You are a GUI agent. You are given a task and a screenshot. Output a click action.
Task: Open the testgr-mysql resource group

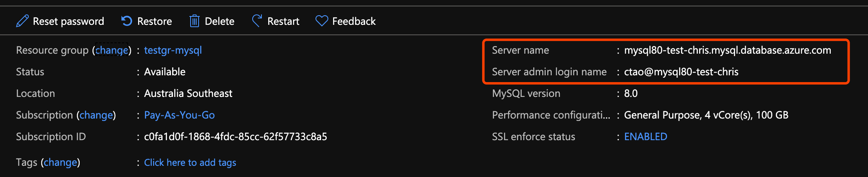click(173, 50)
